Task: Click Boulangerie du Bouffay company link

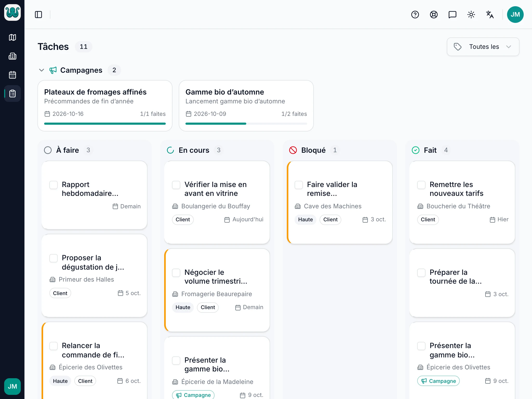Action: [x=216, y=206]
